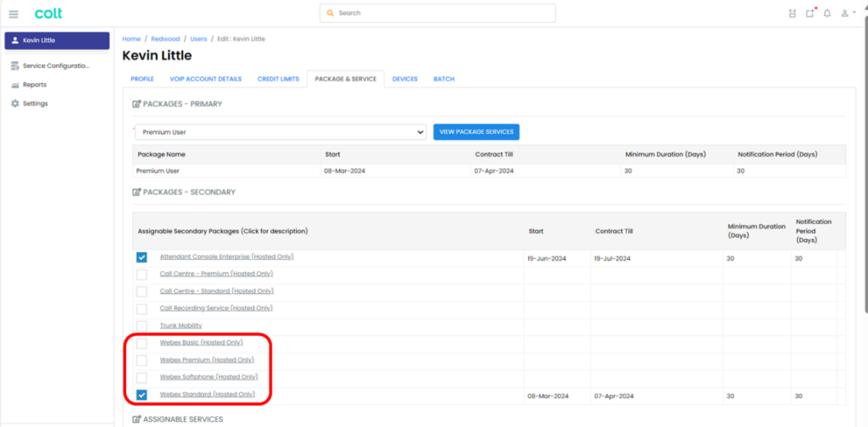Click the Reports chart icon
The height and width of the screenshot is (427, 868).
point(15,86)
